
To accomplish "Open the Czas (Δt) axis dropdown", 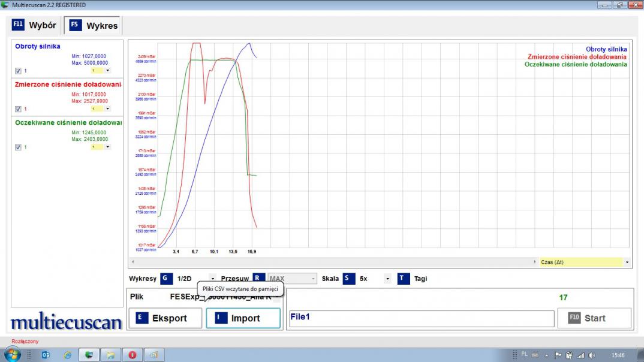I will click(627, 263).
